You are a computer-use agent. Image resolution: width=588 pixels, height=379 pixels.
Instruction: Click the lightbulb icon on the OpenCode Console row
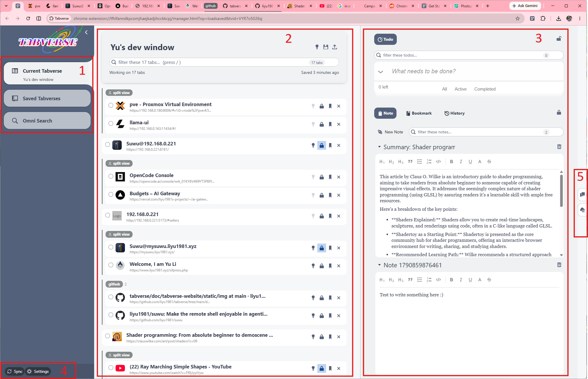313,177
